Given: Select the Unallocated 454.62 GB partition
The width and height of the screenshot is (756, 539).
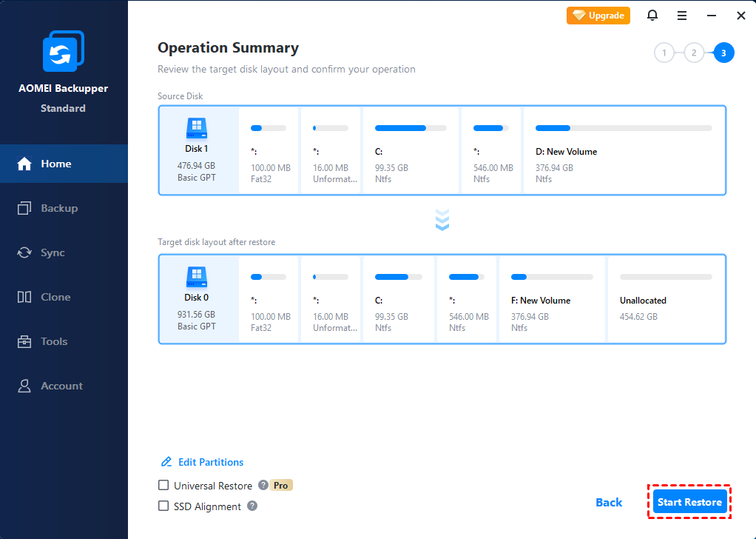Looking at the screenshot, I should point(665,299).
